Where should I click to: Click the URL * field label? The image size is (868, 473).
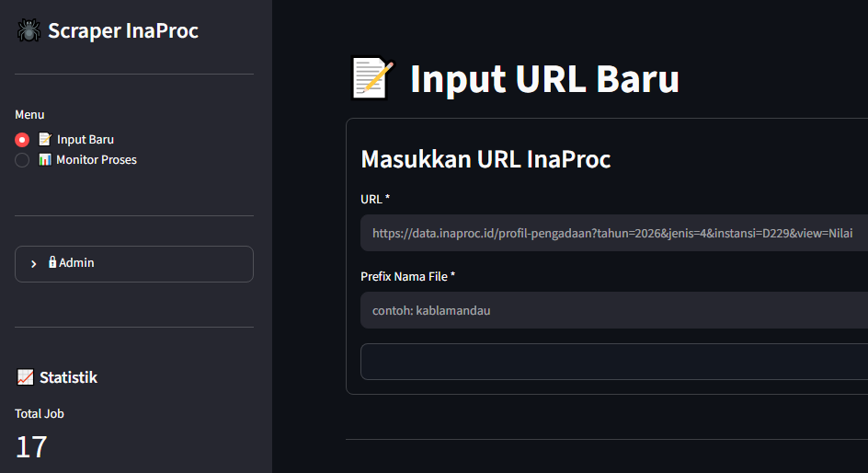coord(375,200)
